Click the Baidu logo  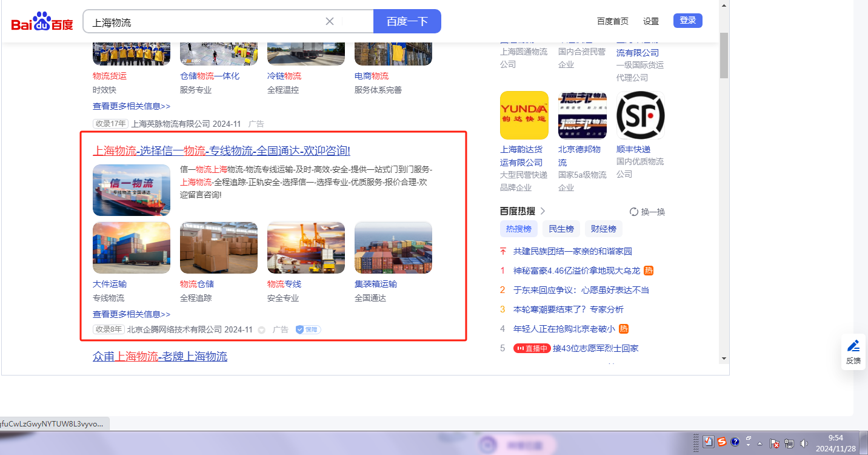tap(42, 22)
